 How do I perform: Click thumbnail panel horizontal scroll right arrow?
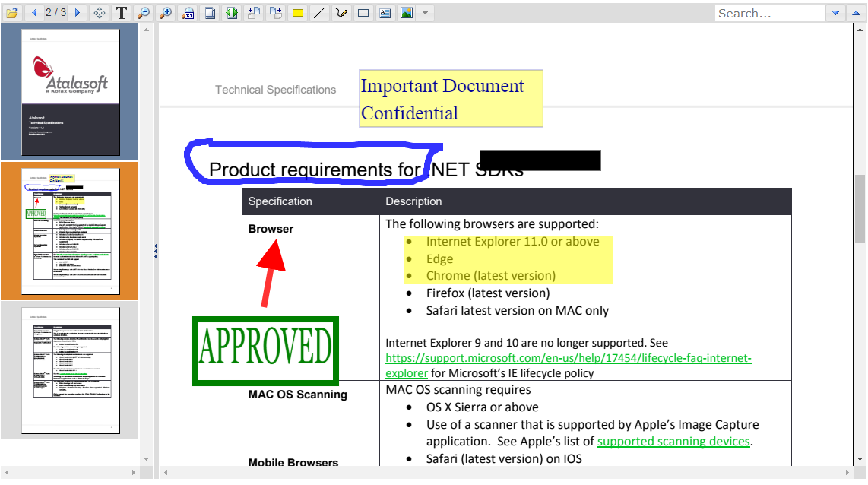coord(134,472)
